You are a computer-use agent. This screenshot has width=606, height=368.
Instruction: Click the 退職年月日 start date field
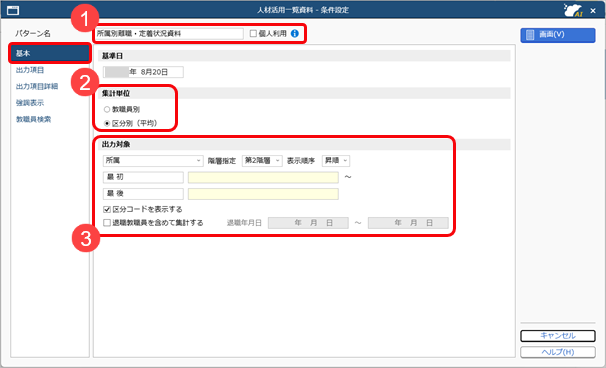point(308,223)
